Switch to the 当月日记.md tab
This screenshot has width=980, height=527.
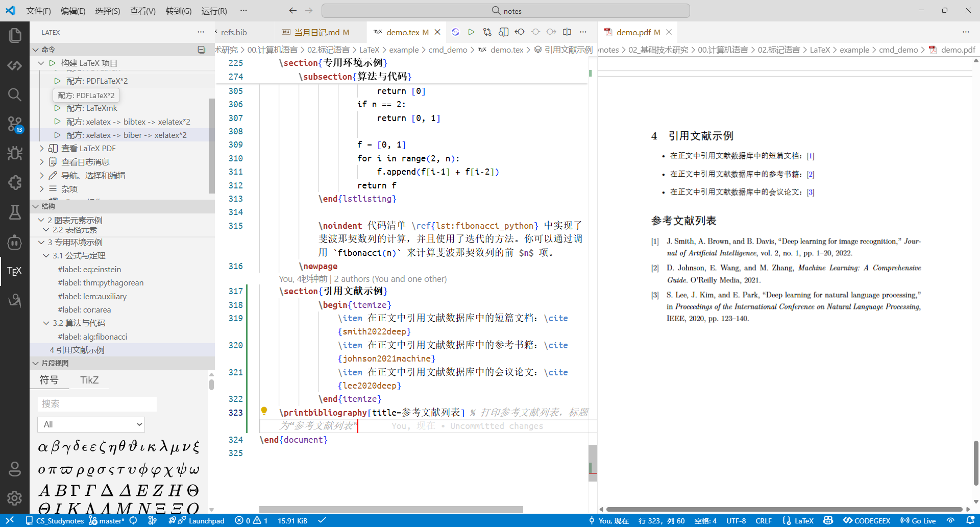coord(316,32)
